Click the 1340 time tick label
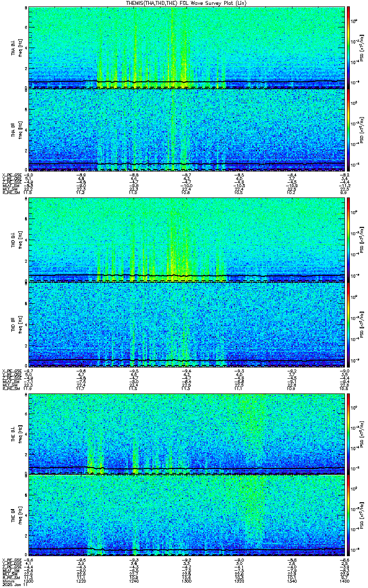The image size is (368, 588). pos(291,581)
